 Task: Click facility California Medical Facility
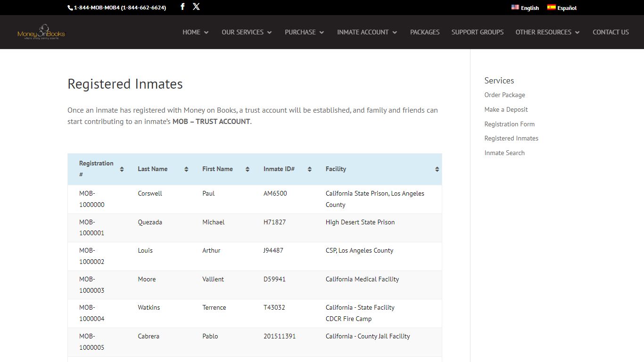(362, 279)
